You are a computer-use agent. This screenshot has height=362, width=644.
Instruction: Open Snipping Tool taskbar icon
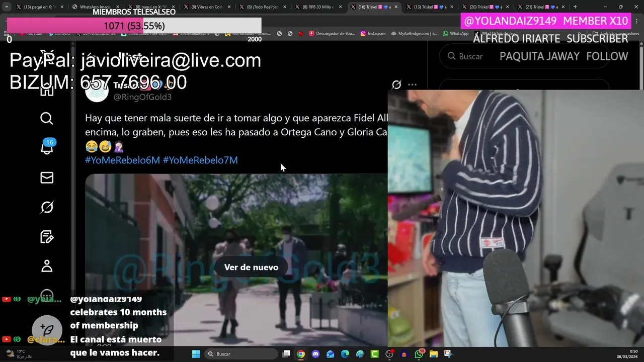448,354
